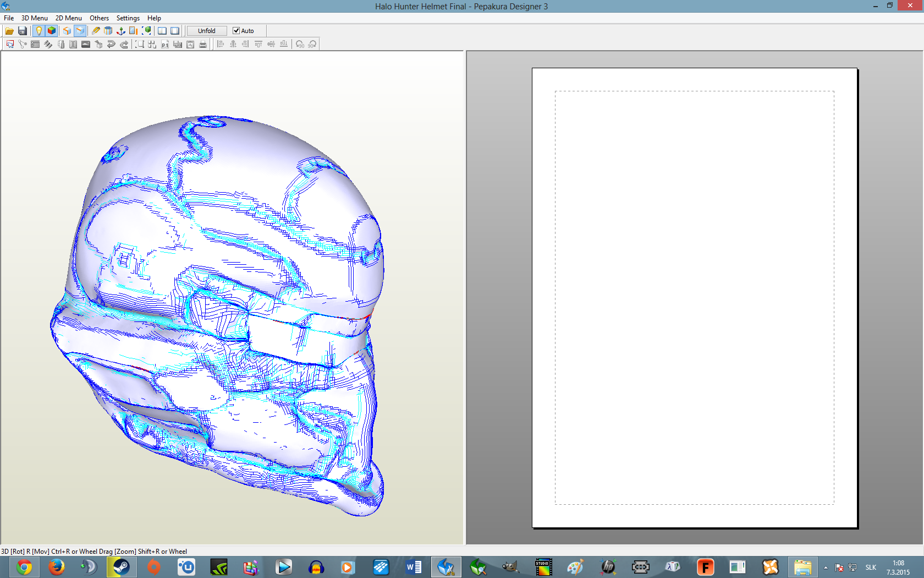Open print with the printer icon
This screenshot has width=924, height=578.
click(x=203, y=45)
